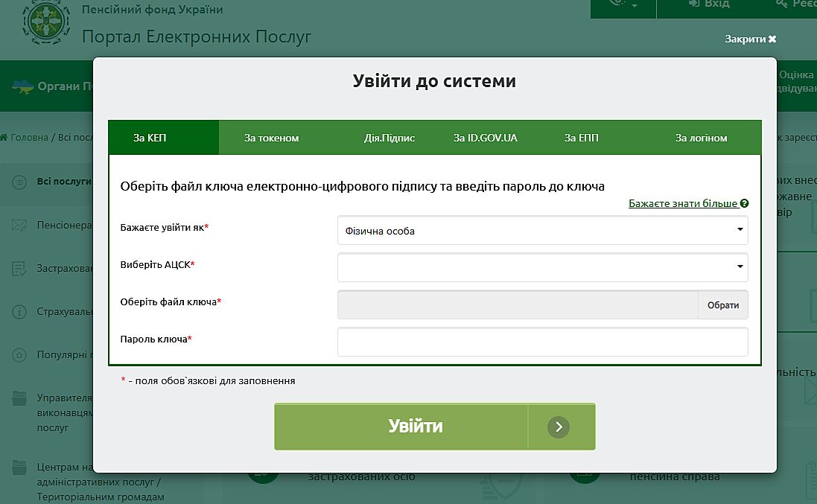Image resolution: width=817 pixels, height=504 pixels.
Task: Click the question mark help icon
Action: pyautogui.click(x=745, y=203)
